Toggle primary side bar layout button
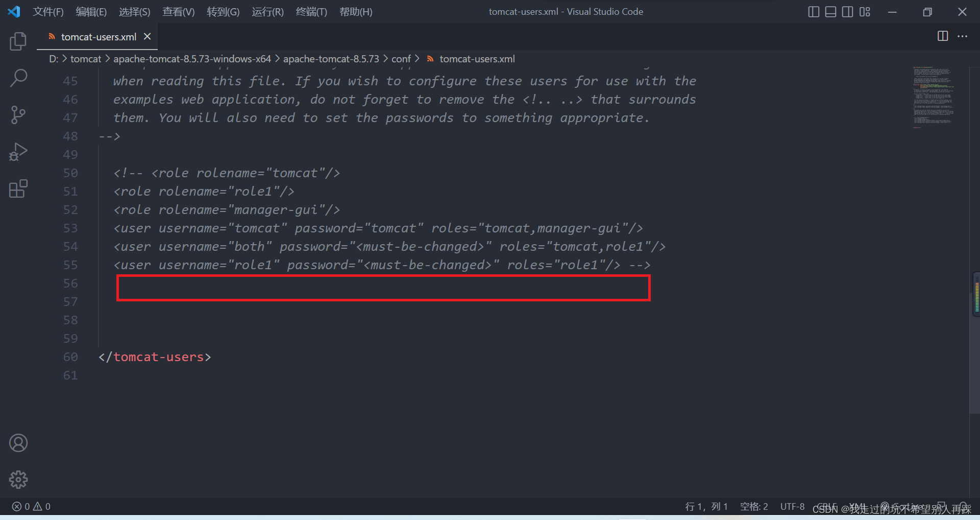 click(814, 12)
